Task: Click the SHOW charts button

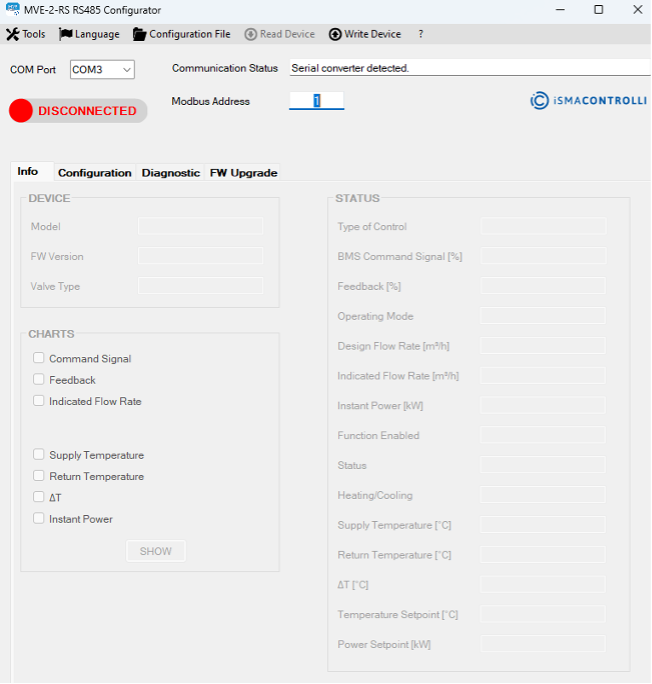Action: click(156, 551)
